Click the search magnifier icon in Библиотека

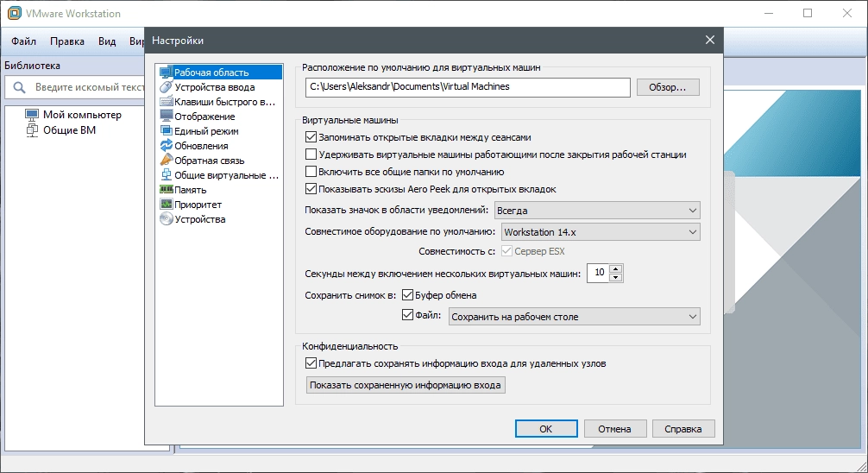tap(19, 87)
